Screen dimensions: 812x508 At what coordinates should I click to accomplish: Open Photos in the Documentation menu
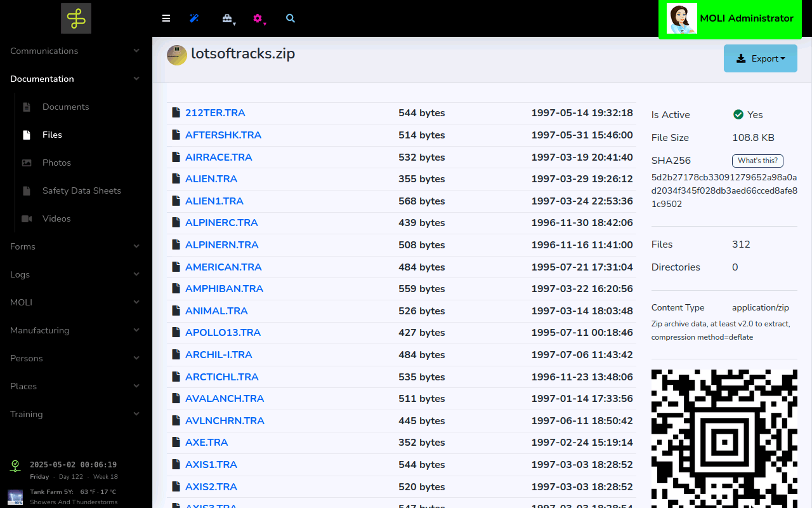(56, 163)
